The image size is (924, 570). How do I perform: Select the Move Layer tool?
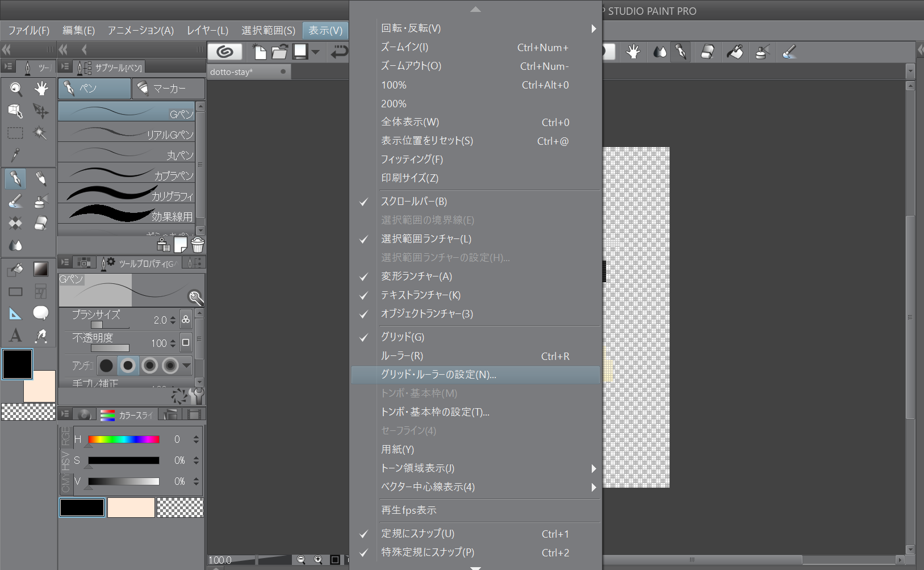[41, 111]
